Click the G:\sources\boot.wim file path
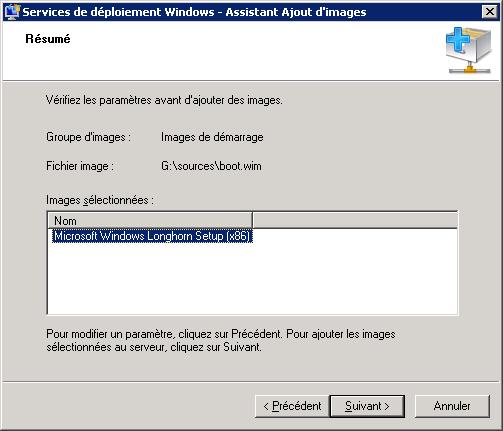Screen dimensions: 503x431 (x=211, y=166)
